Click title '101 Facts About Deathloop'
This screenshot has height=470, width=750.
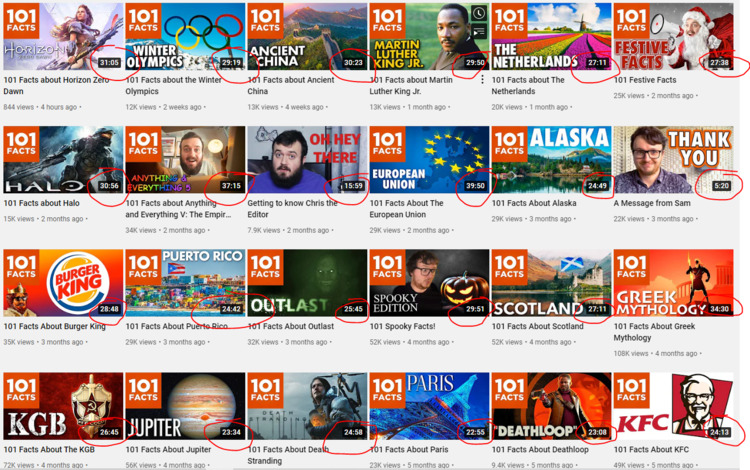(540, 450)
